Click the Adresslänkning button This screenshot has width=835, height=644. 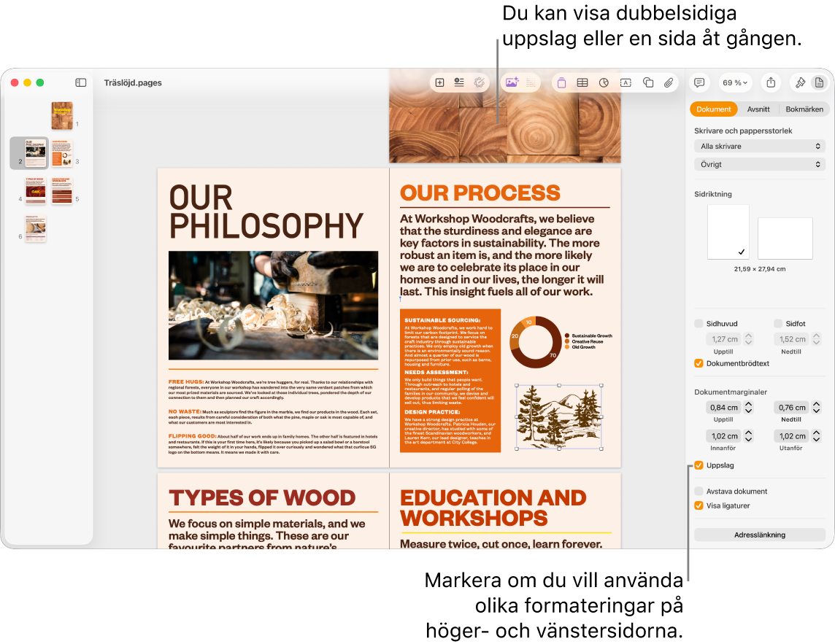759,535
